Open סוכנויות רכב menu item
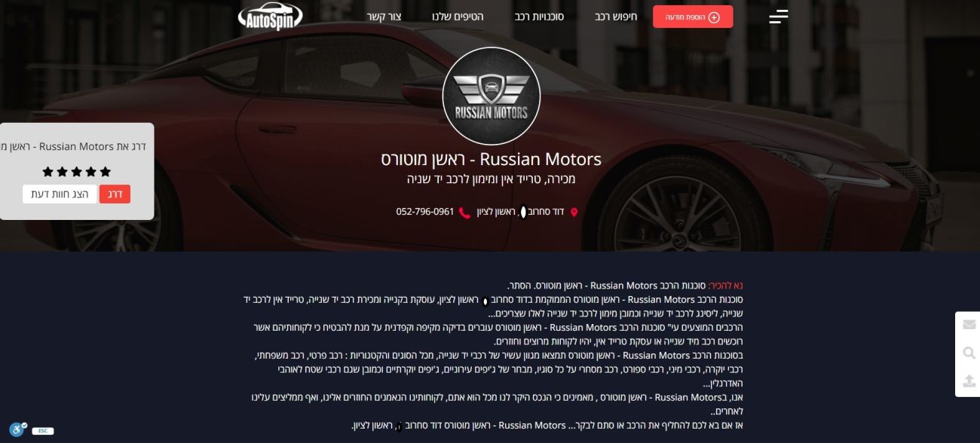The height and width of the screenshot is (443, 980). coord(540,17)
